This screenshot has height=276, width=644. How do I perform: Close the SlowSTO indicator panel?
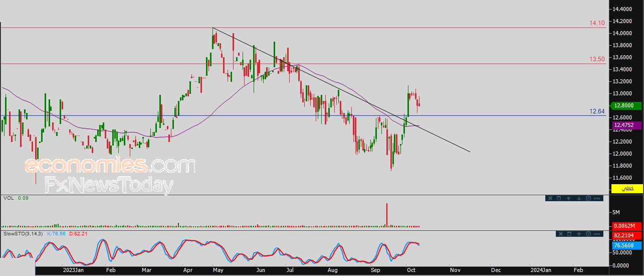coord(561,234)
